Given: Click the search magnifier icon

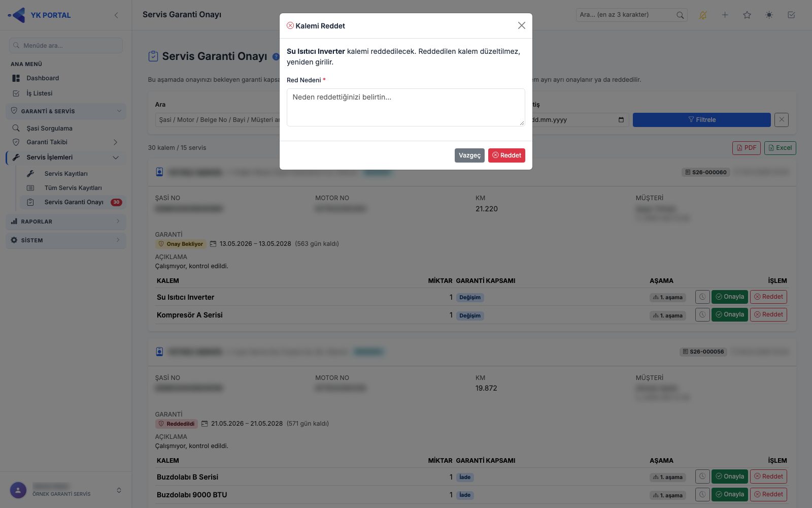Looking at the screenshot, I should tap(680, 15).
